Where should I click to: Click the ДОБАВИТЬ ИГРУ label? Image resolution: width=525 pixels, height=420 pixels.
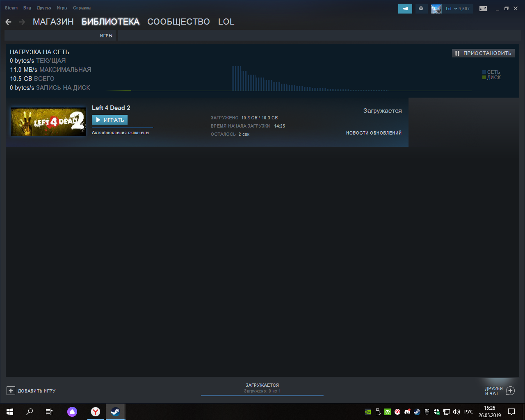[37, 391]
